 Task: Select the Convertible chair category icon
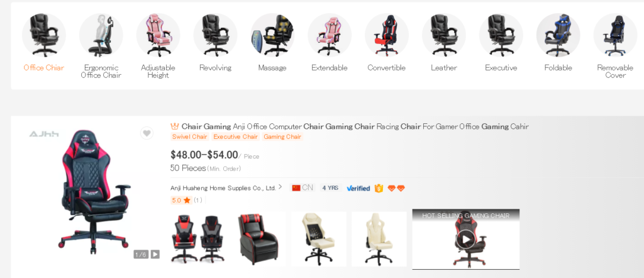[387, 35]
